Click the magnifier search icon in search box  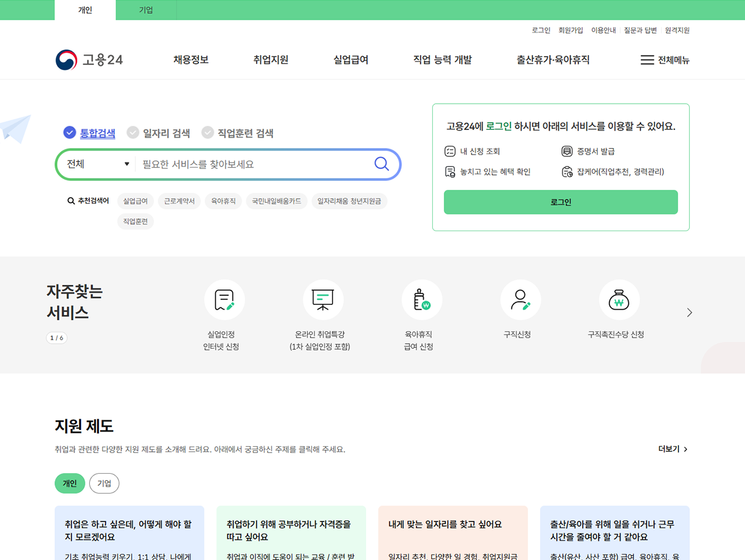tap(382, 164)
